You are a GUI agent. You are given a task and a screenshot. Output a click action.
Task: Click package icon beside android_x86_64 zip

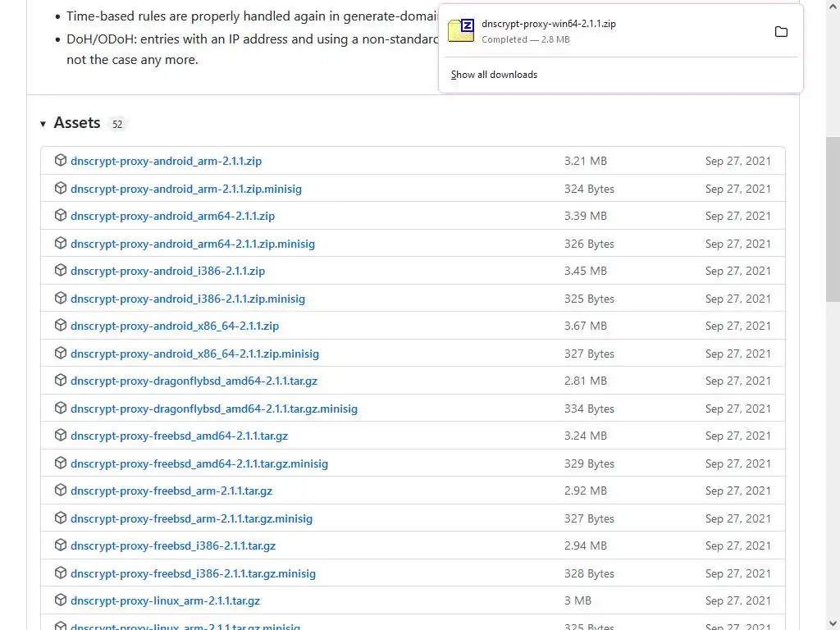60,326
